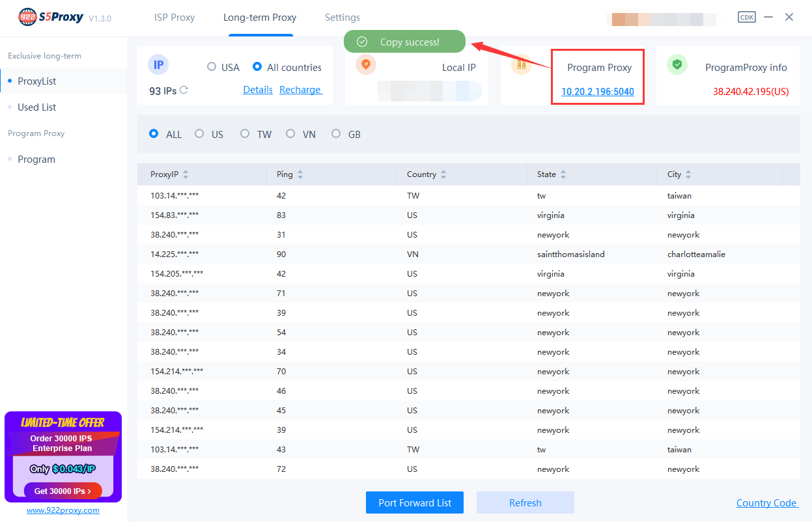Close the S5Proxy window
The image size is (812, 522).
click(789, 18)
